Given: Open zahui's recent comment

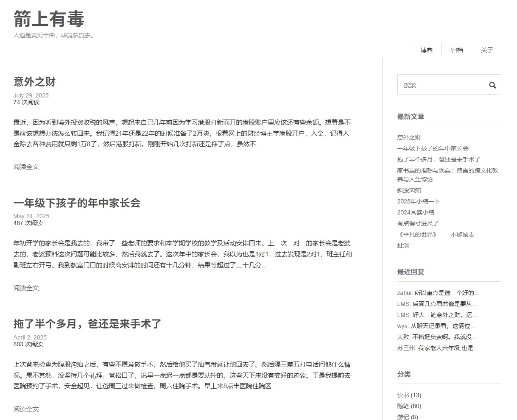Looking at the screenshot, I should coord(437,292).
